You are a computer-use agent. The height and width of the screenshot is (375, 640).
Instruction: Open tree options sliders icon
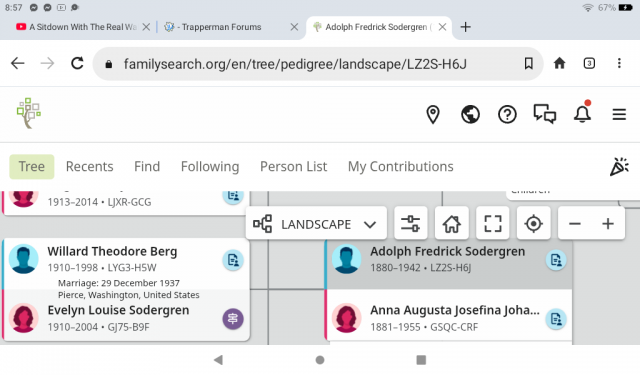[x=411, y=224]
